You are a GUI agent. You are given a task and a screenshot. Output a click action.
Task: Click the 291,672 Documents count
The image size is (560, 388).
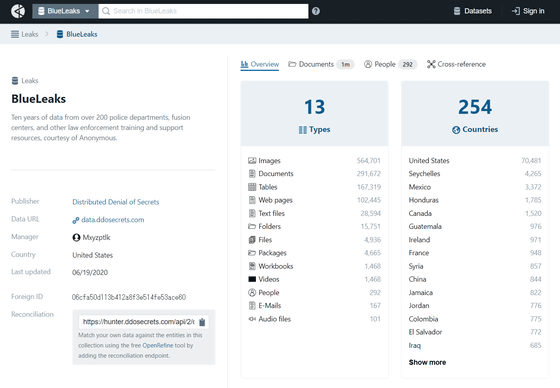click(x=369, y=174)
